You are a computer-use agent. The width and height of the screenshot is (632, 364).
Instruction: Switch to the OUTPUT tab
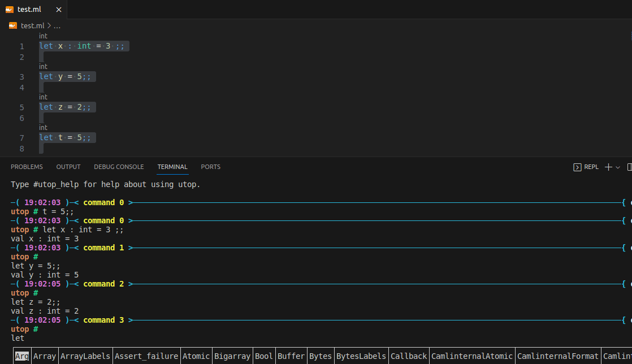tap(68, 167)
